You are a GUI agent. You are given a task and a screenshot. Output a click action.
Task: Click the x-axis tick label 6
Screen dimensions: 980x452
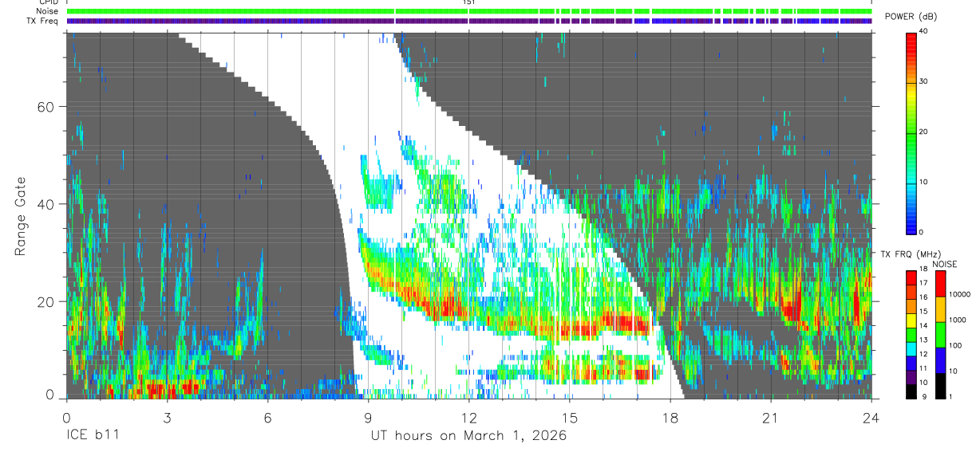click(x=267, y=417)
